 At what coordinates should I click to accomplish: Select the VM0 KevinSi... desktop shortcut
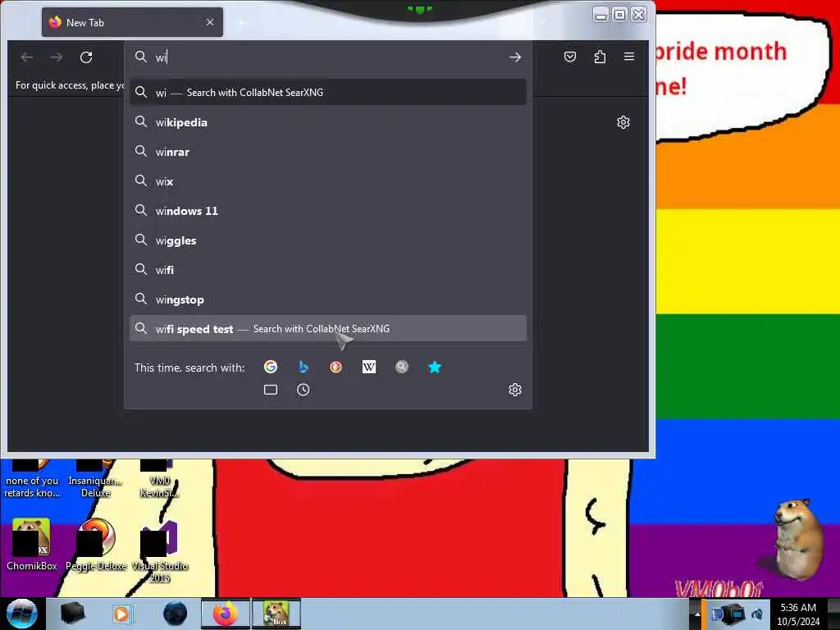(160, 478)
